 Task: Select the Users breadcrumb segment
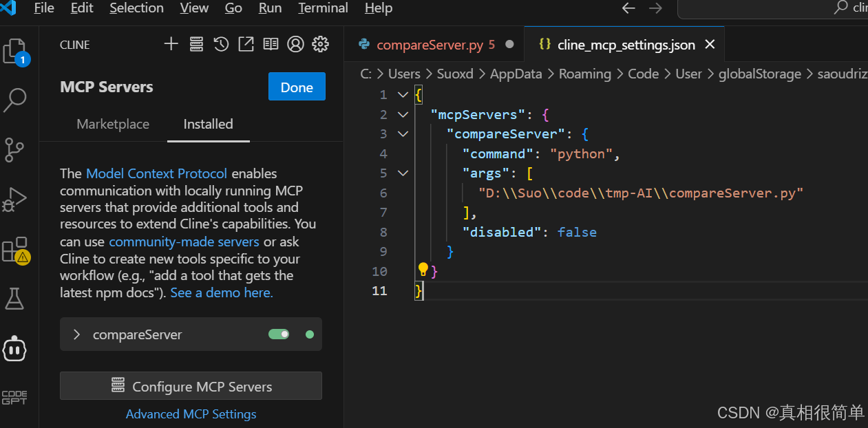coord(404,74)
